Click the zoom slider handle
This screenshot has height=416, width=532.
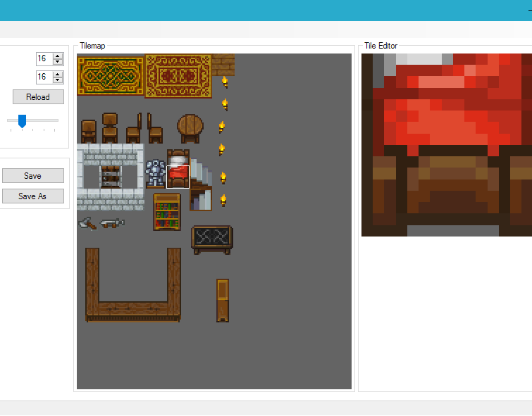pyautogui.click(x=22, y=121)
